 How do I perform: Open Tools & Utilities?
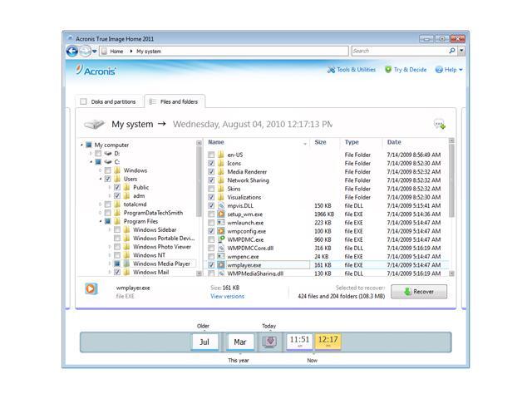pyautogui.click(x=351, y=70)
